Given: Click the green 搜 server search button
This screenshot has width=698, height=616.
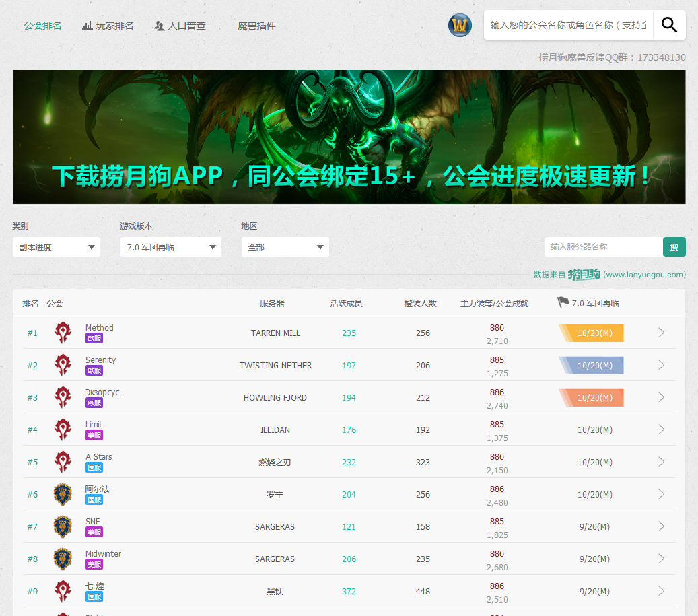Looking at the screenshot, I should (x=674, y=247).
